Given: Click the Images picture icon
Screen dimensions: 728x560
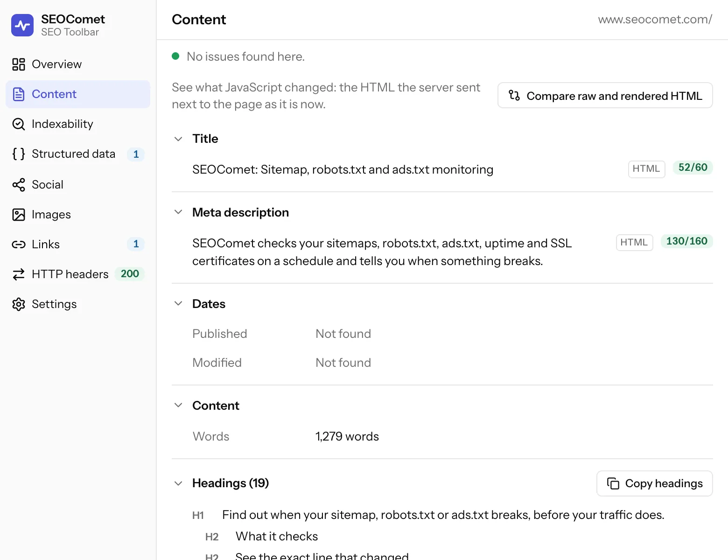Looking at the screenshot, I should 19,215.
